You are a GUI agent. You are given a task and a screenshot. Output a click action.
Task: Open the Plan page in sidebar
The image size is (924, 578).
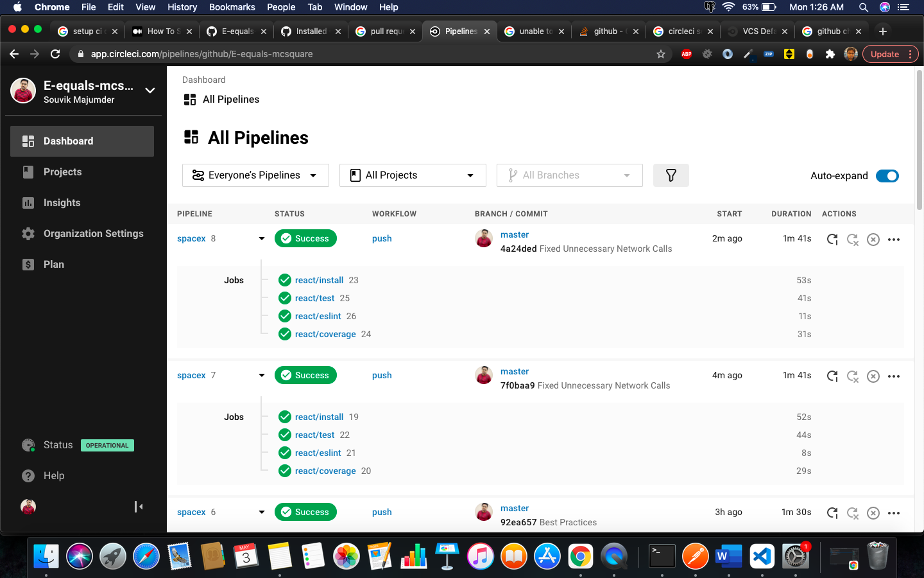coord(82,265)
